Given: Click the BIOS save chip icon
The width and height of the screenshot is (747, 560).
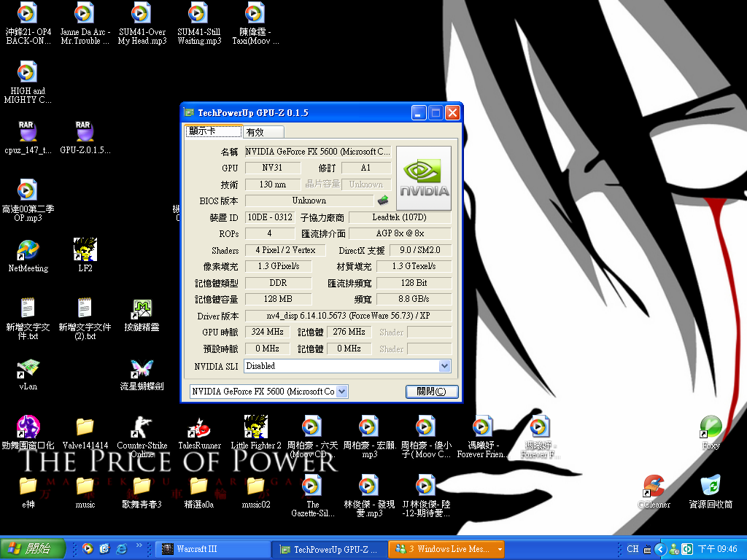Looking at the screenshot, I should pyautogui.click(x=382, y=201).
